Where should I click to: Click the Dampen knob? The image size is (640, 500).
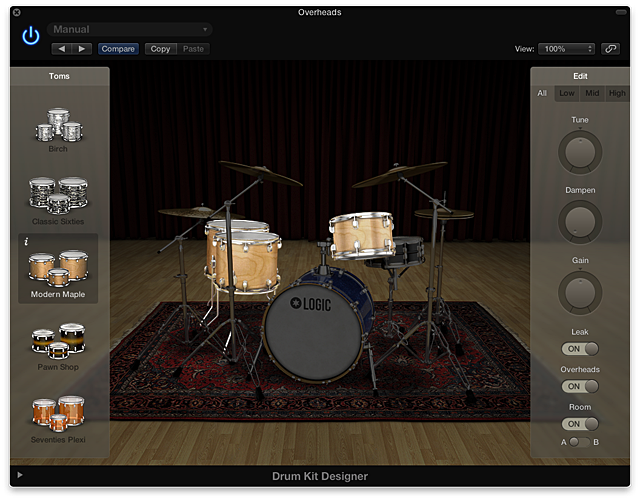[x=580, y=222]
